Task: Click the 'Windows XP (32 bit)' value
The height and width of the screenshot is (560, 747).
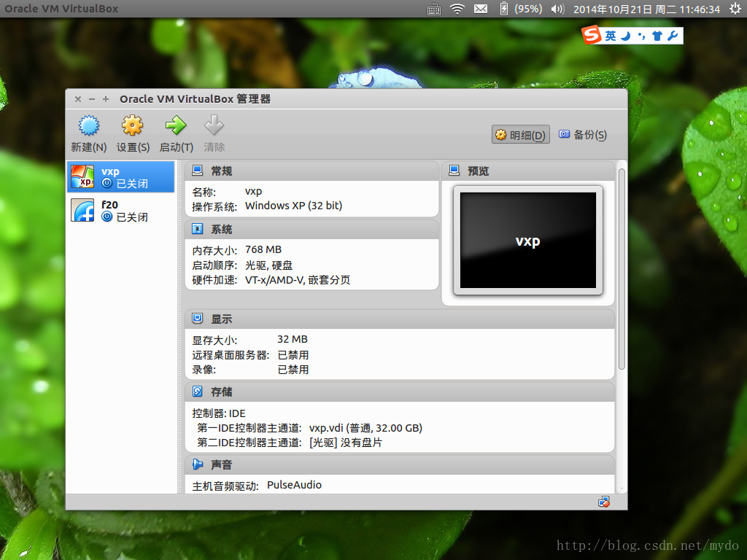Action: (293, 206)
